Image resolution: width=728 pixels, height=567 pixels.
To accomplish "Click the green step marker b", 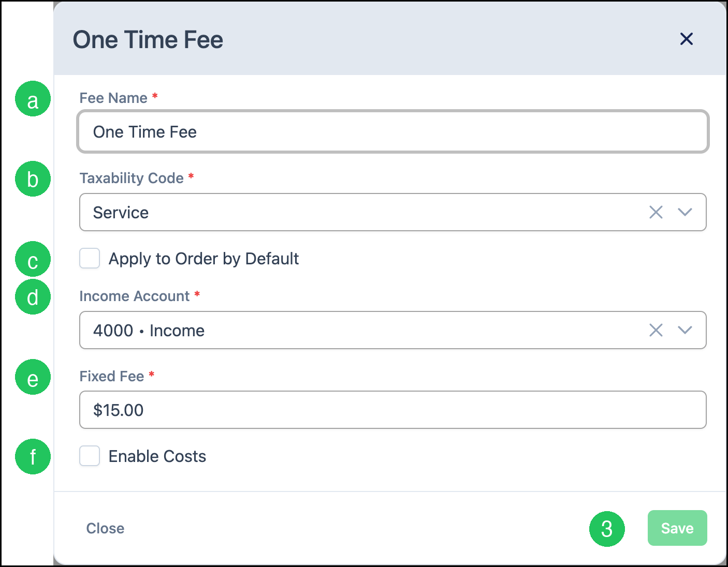I will click(x=33, y=179).
